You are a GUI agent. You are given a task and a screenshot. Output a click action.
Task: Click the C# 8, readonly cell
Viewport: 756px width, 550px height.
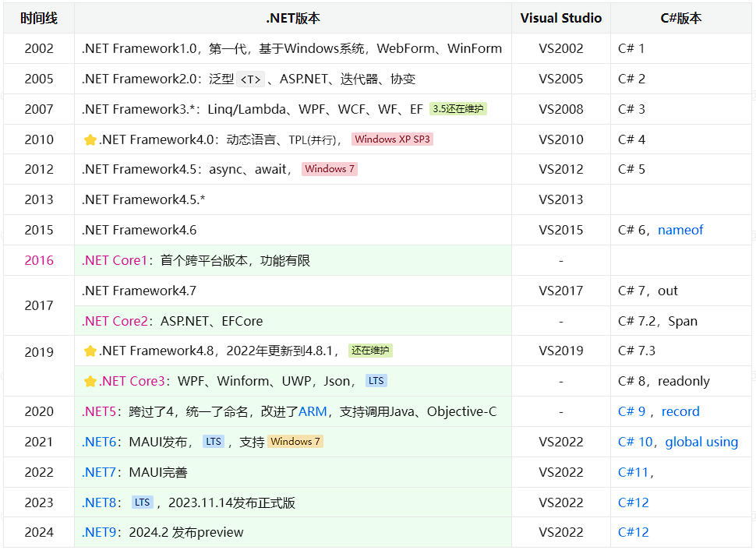[x=680, y=381]
